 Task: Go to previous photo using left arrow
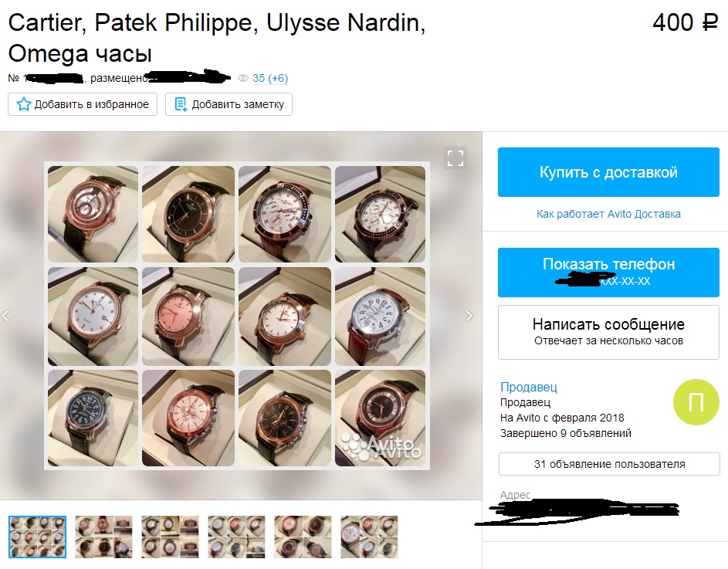click(5, 316)
